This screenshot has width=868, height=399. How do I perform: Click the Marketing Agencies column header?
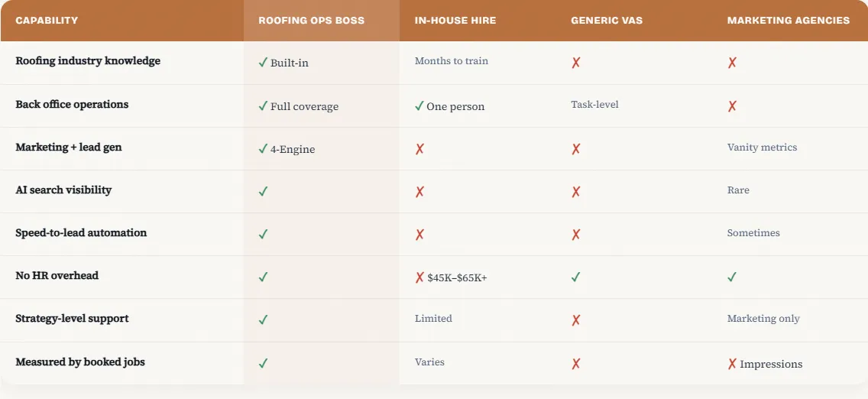pos(788,21)
